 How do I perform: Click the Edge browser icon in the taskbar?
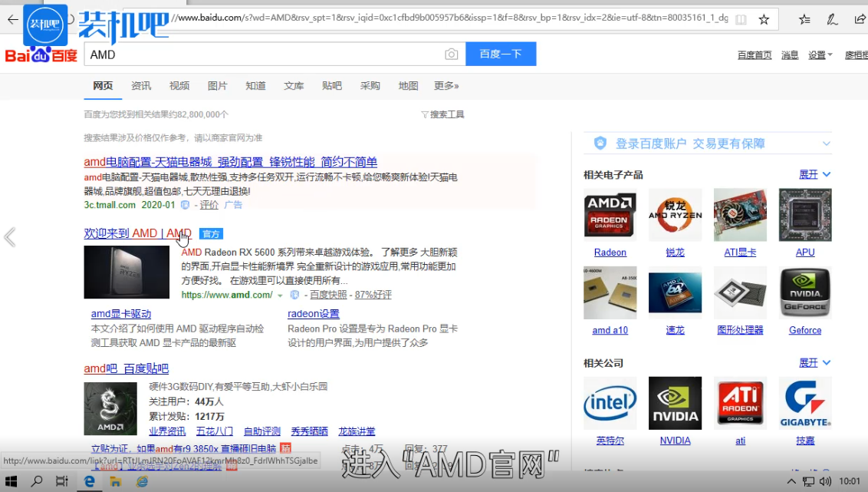(90, 480)
